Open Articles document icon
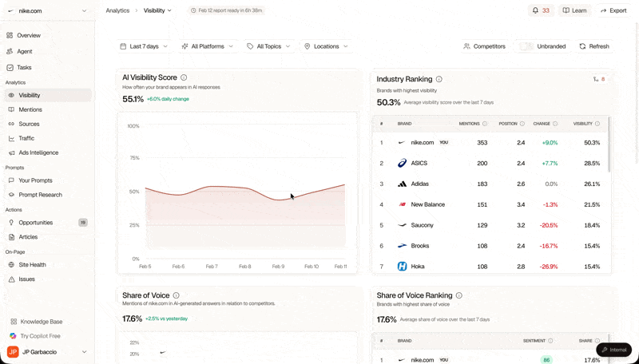The image size is (639, 364). (x=11, y=237)
